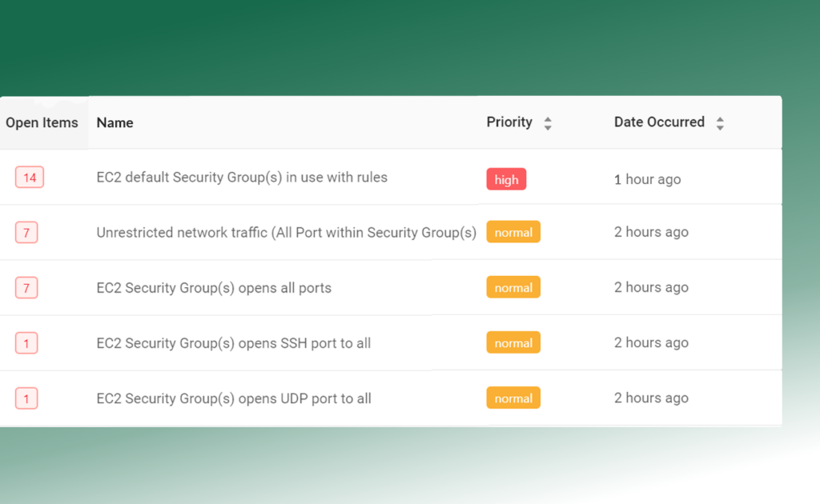Click the 1 hour ago date cell

pyautogui.click(x=647, y=179)
